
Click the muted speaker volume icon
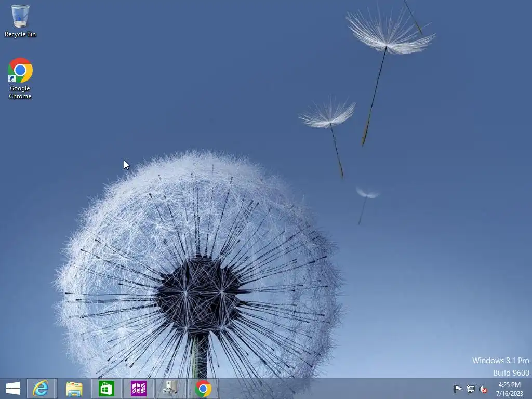click(x=483, y=389)
